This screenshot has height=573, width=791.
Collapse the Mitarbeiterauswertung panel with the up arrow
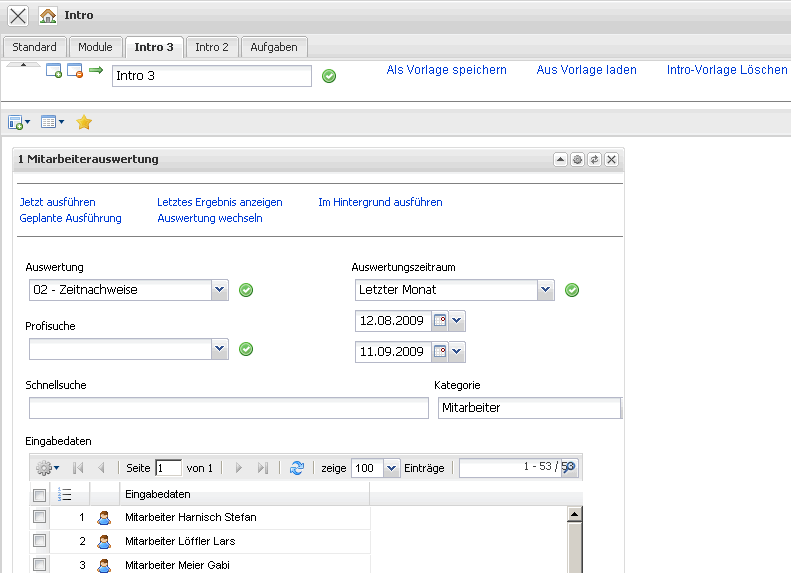tap(560, 160)
